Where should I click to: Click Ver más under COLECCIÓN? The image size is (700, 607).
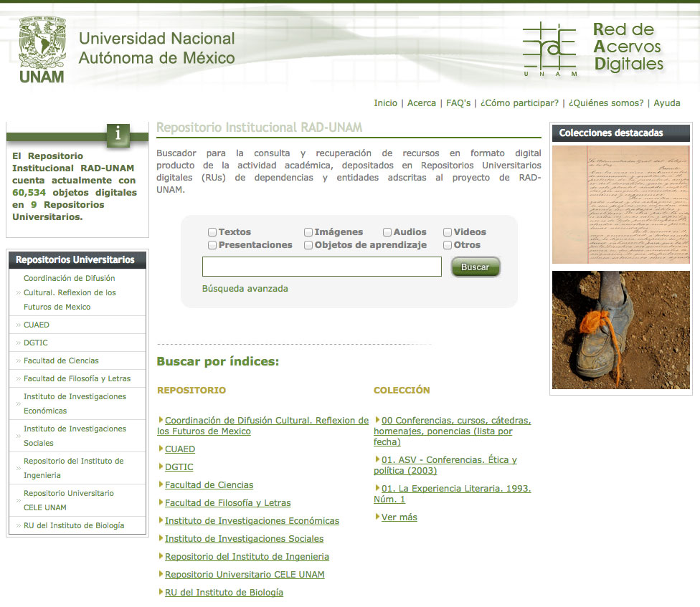399,517
